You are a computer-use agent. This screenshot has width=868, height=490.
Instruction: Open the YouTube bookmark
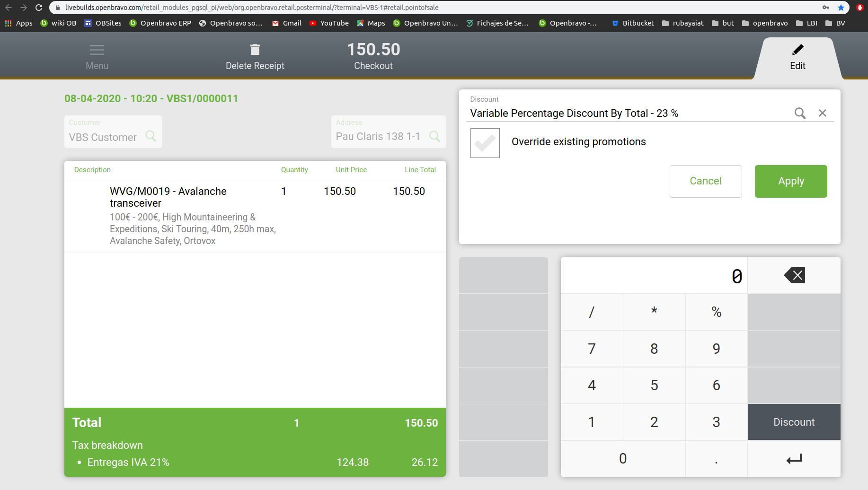click(x=329, y=23)
